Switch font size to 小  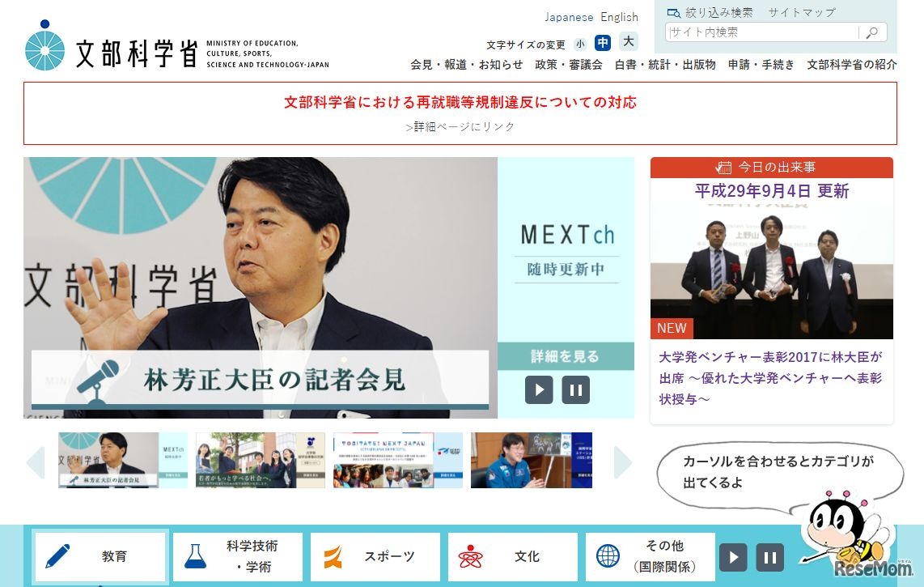point(580,43)
